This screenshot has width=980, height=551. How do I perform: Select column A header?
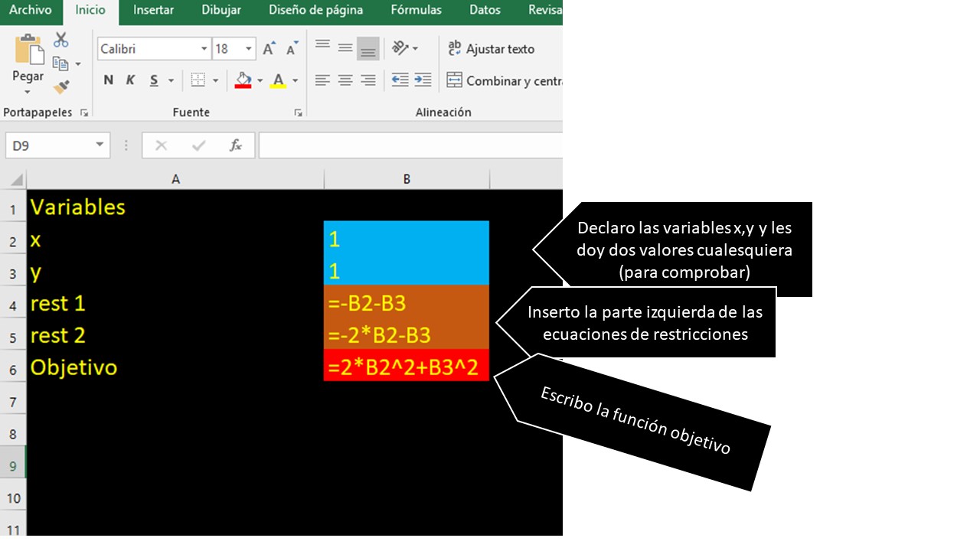[175, 179]
